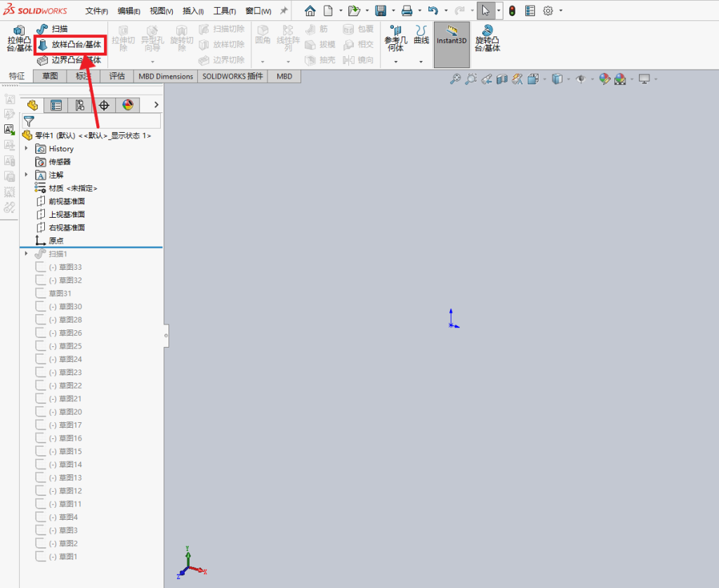Expand the 注解 annotations folder
The height and width of the screenshot is (588, 719).
(26, 175)
